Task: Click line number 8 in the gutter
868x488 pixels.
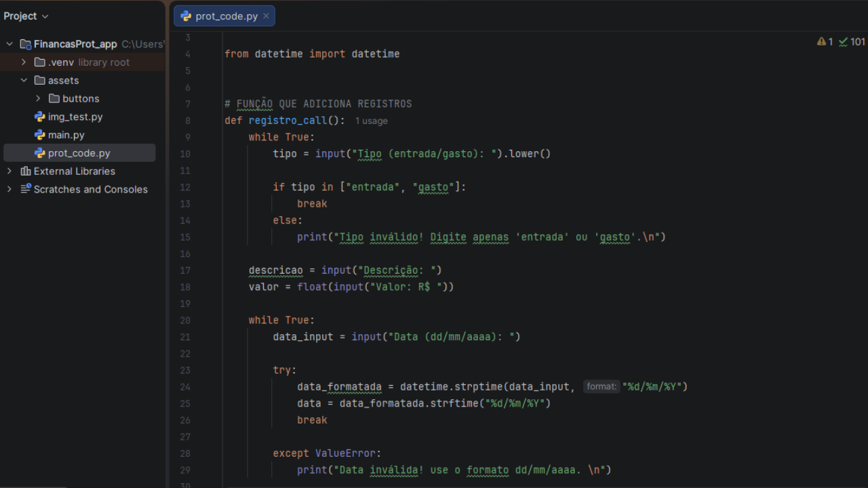Action: pos(187,121)
